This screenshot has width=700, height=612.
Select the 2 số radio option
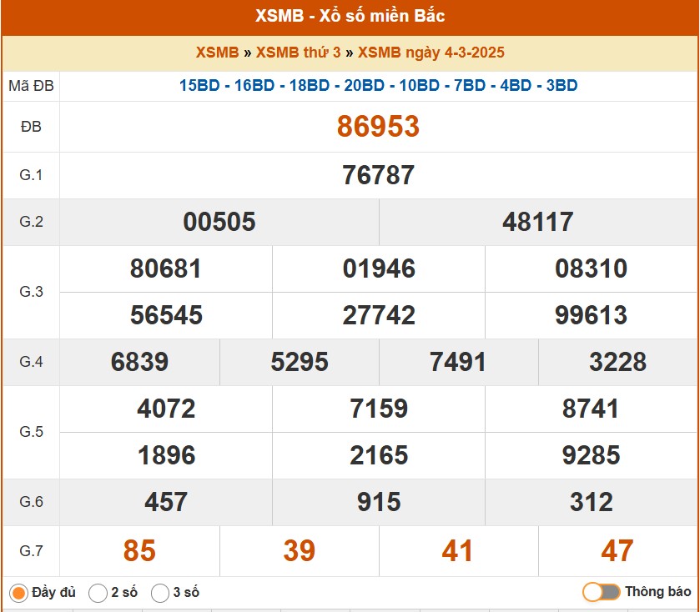(98, 593)
